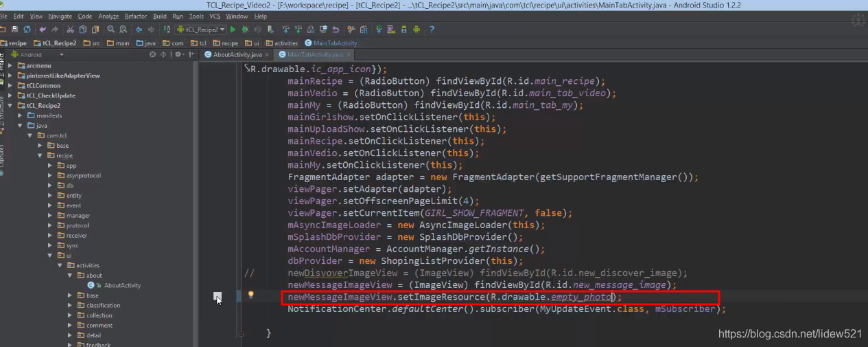The width and height of the screenshot is (868, 347).
Task: Click the Undo arrow icon
Action: (43, 30)
